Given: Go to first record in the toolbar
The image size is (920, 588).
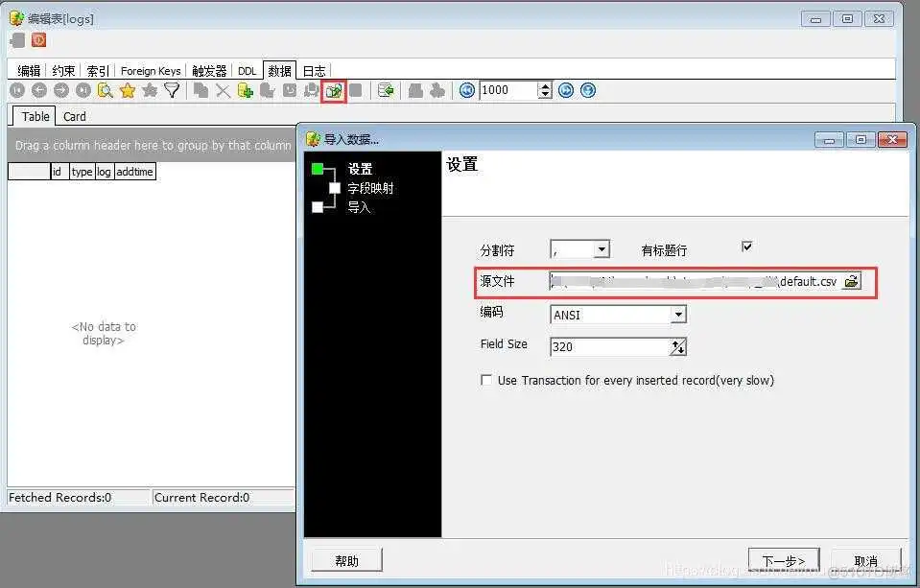Looking at the screenshot, I should (17, 90).
